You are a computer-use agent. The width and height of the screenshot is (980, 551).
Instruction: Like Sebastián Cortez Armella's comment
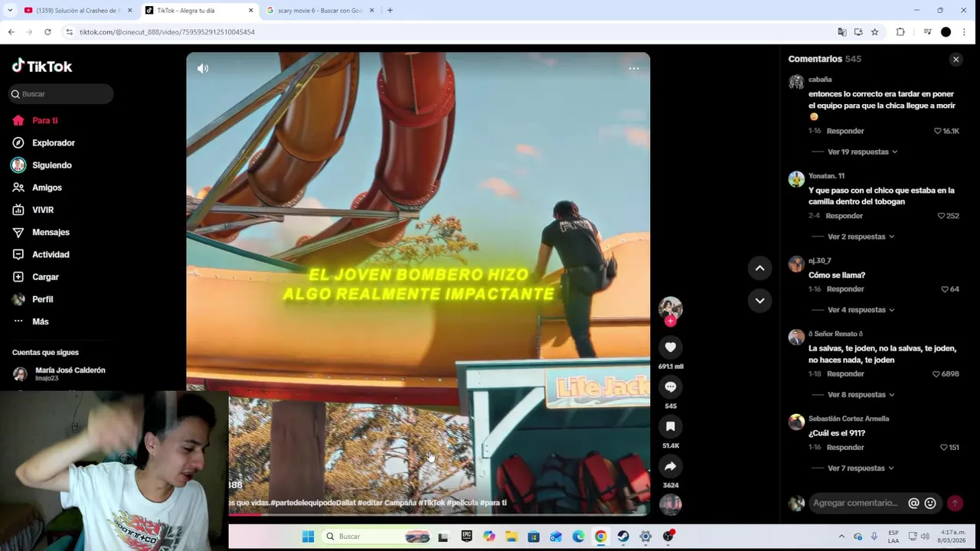click(x=944, y=448)
